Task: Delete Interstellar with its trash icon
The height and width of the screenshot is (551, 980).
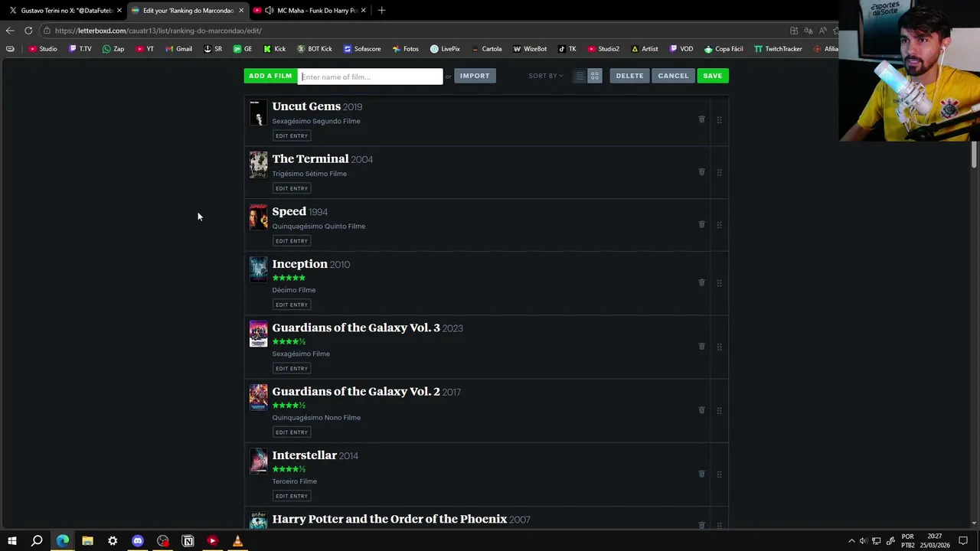Action: pos(701,474)
